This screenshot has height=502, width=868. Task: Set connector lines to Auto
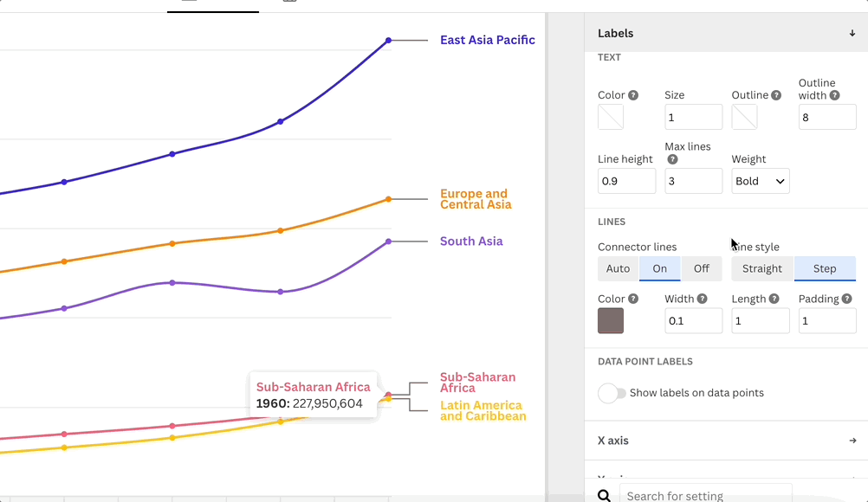click(x=618, y=268)
